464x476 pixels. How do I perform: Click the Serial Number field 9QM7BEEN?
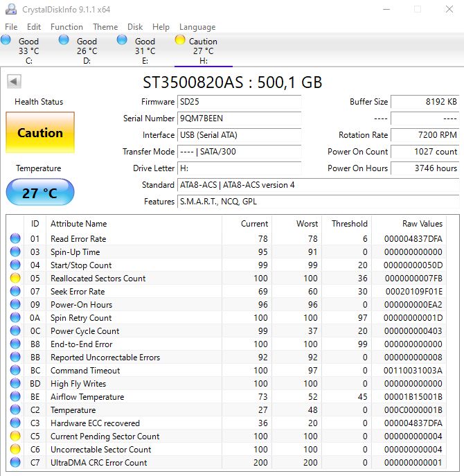239,118
